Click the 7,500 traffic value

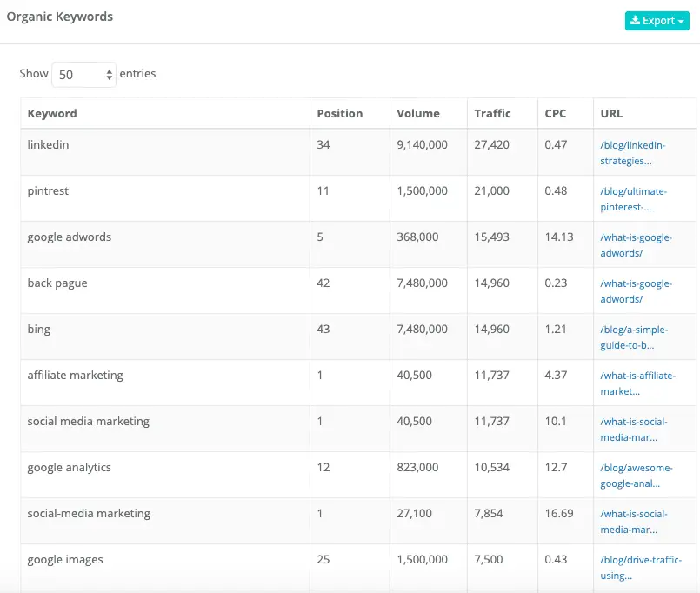click(x=489, y=559)
